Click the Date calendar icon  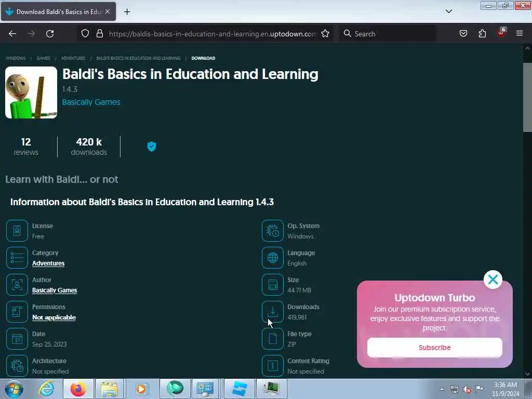click(x=17, y=339)
